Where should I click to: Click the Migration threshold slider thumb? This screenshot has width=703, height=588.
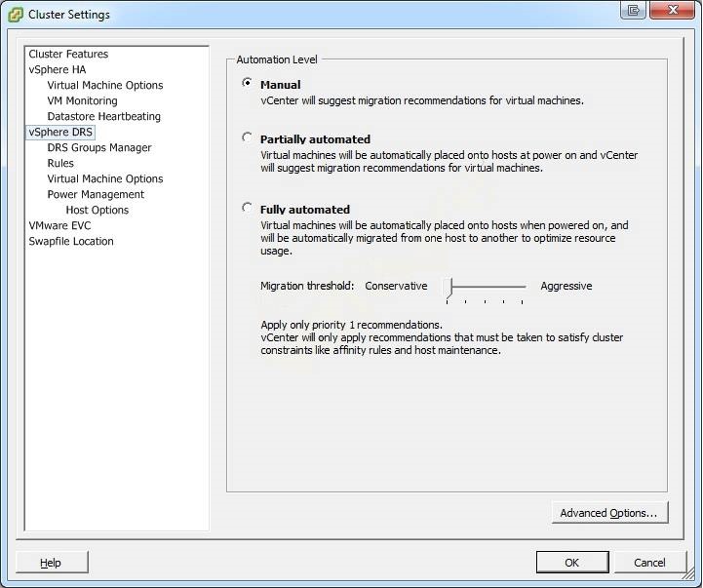click(x=449, y=287)
